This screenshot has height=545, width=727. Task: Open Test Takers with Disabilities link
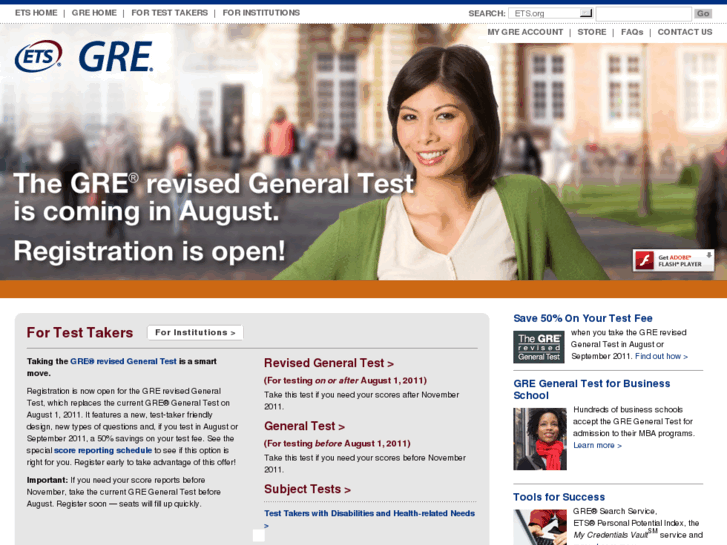[x=369, y=519]
